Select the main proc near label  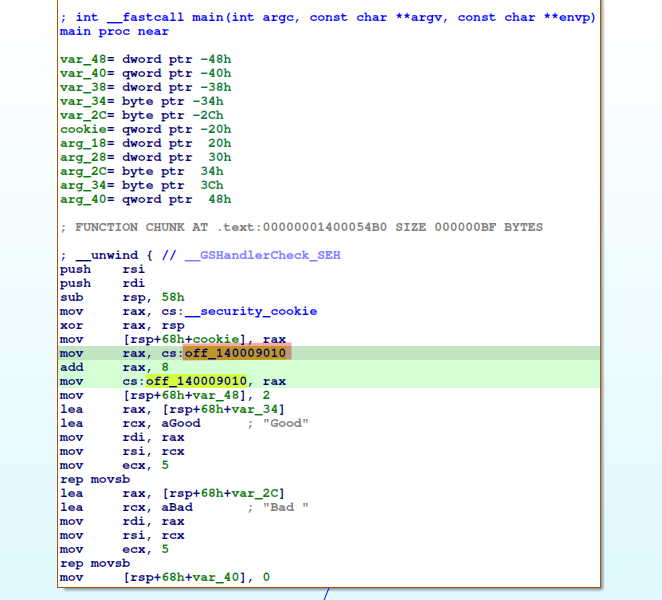[x=100, y=31]
